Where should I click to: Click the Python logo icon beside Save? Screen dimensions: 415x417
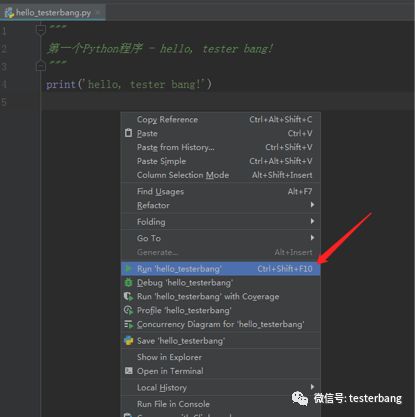click(x=128, y=341)
